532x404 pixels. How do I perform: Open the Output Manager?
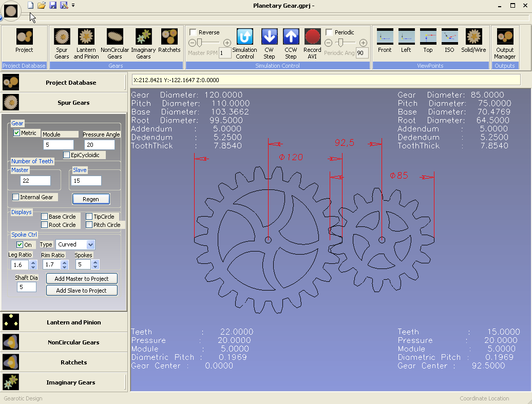505,44
